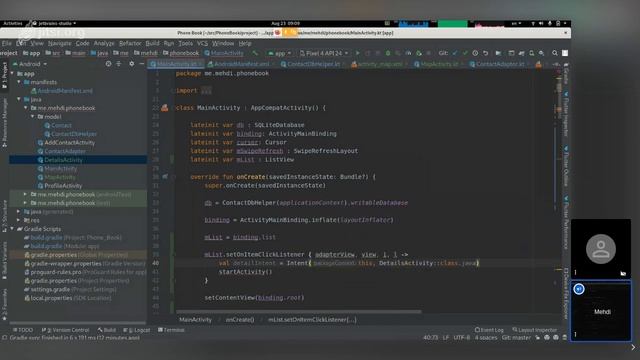
Task: Click the 4 spaces indent status item
Action: click(x=486, y=338)
